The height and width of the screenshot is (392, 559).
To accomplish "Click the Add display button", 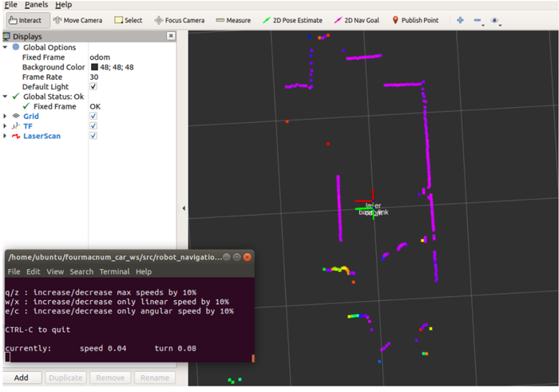I will pos(22,378).
